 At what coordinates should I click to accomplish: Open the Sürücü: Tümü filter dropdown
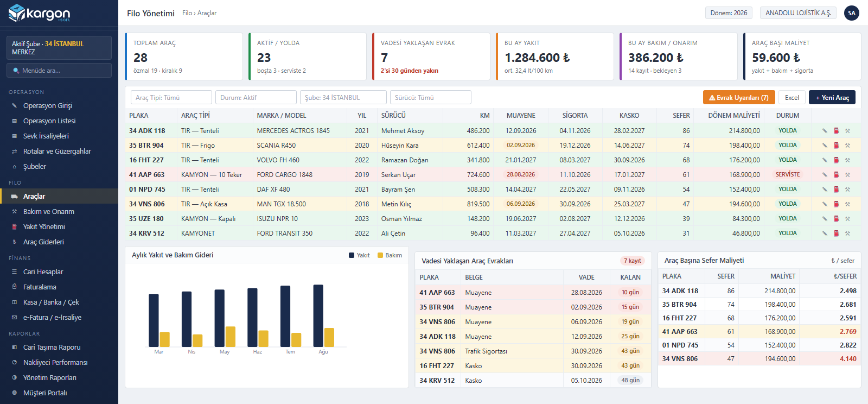point(431,98)
